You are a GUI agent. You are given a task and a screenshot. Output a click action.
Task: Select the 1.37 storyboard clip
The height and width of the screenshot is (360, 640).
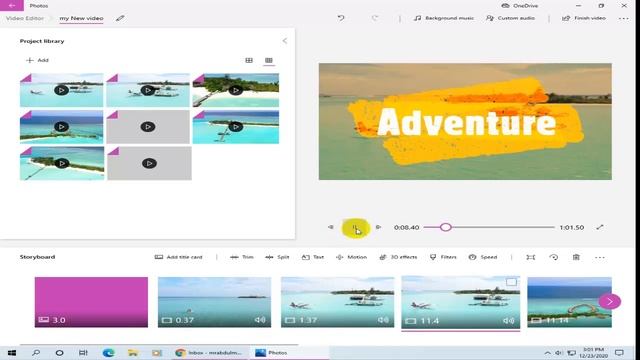pyautogui.click(x=338, y=302)
